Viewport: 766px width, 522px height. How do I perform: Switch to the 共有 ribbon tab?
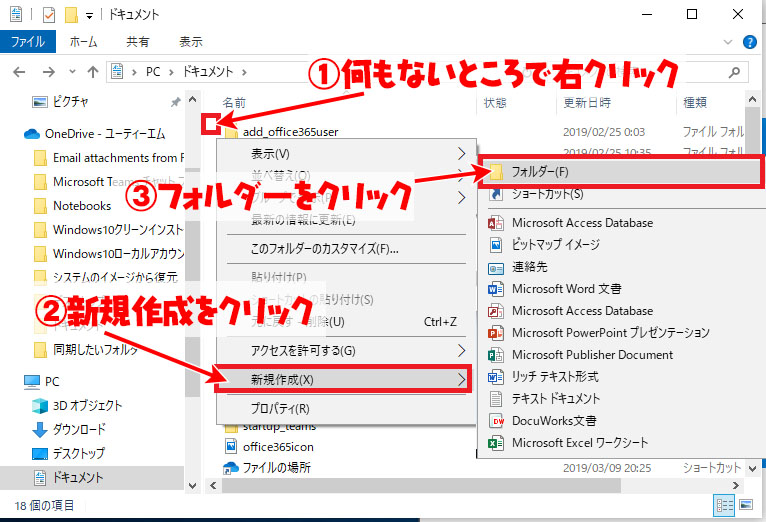pos(137,42)
